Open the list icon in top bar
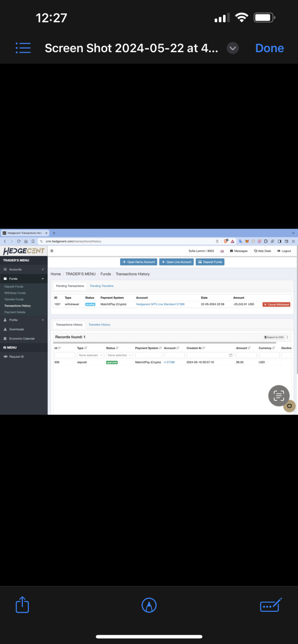Screen dimensions: 298x644 click(23, 48)
